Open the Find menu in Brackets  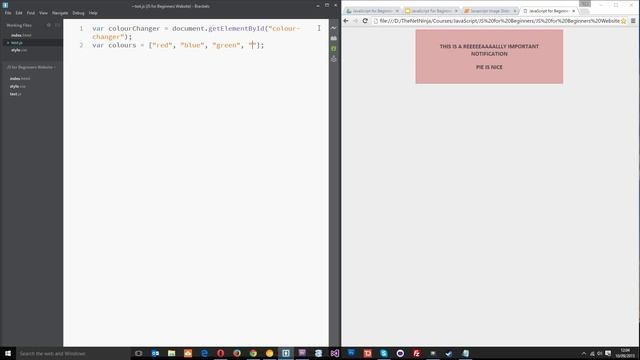click(x=31, y=13)
